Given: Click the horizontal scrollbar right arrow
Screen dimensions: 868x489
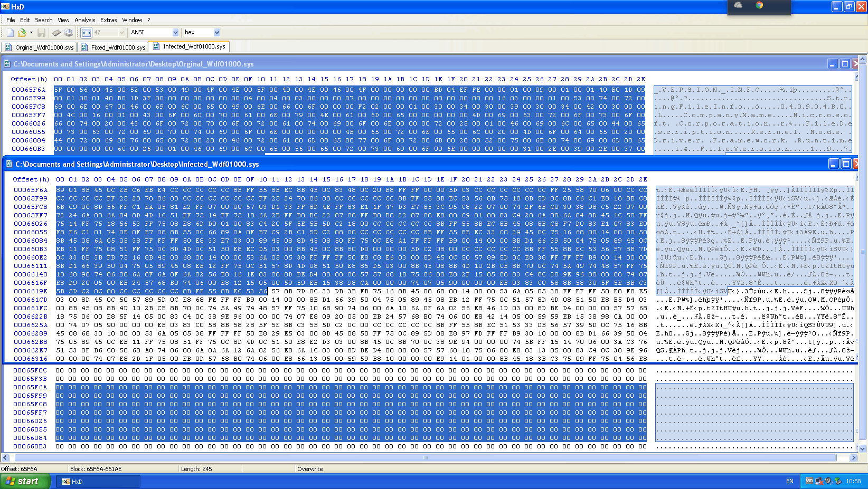Looking at the screenshot, I should point(853,458).
